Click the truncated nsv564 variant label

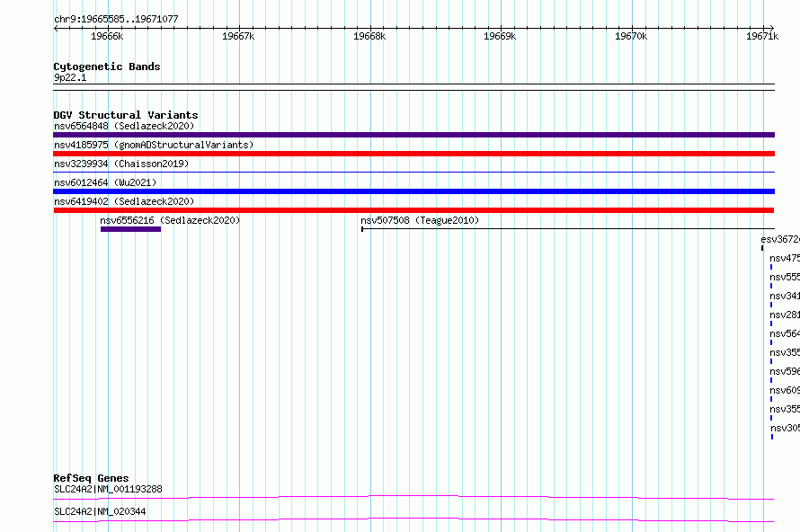pyautogui.click(x=785, y=333)
